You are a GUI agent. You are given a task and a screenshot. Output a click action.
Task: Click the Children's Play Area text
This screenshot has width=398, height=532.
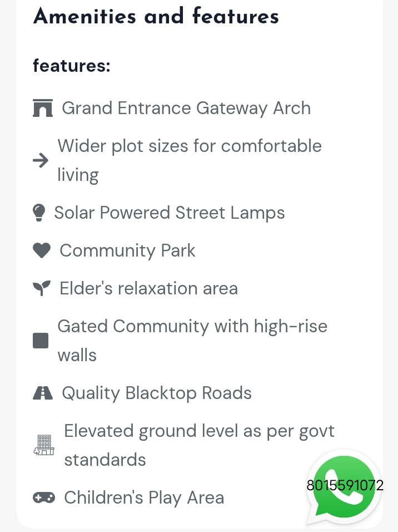(x=143, y=497)
